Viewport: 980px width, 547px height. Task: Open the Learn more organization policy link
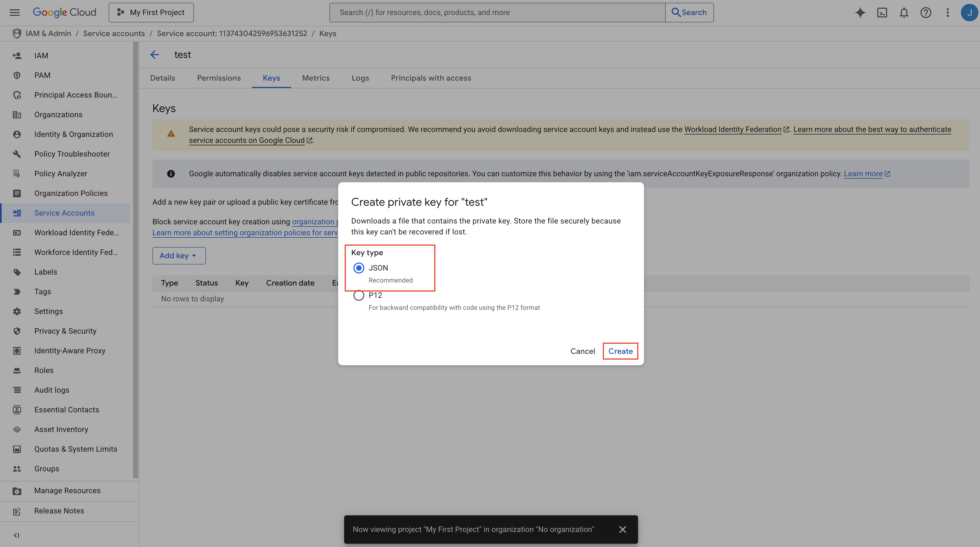click(867, 173)
